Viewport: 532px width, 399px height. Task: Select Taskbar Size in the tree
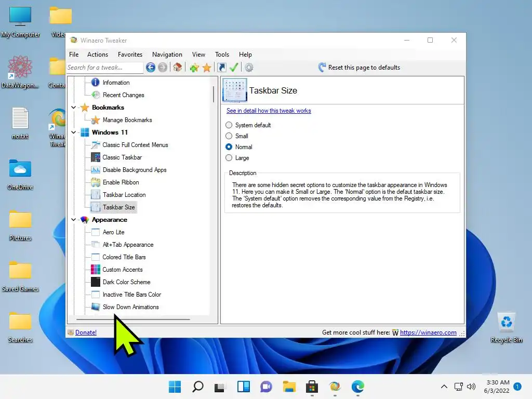119,207
